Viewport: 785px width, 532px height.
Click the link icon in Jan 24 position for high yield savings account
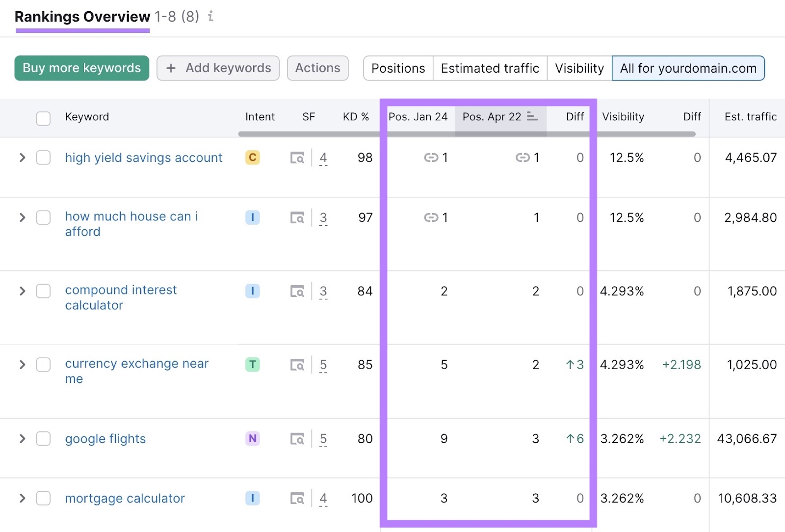(431, 158)
